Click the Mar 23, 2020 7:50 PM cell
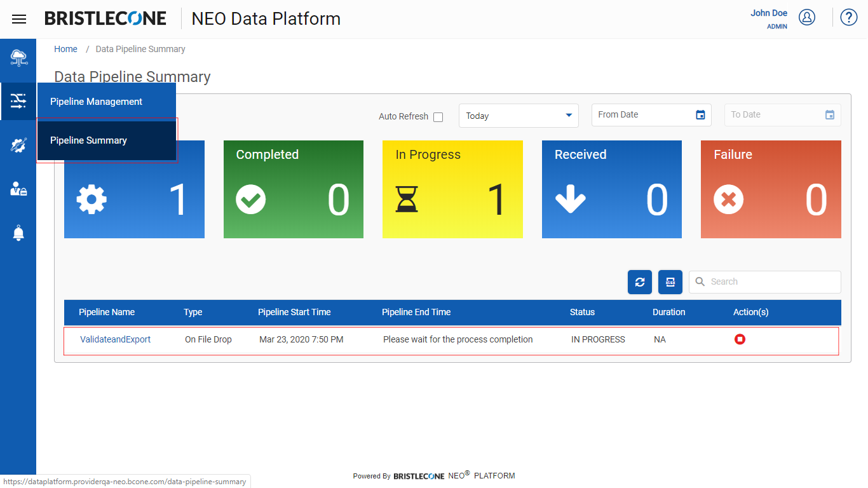 [x=301, y=339]
